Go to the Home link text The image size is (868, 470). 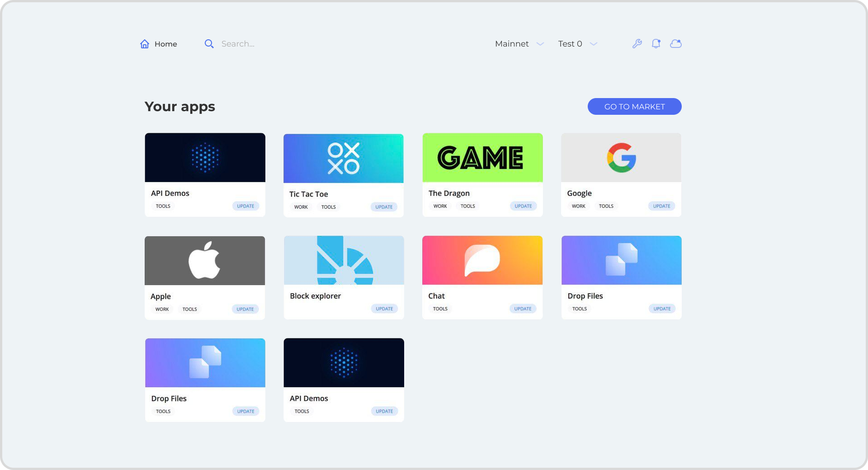166,44
